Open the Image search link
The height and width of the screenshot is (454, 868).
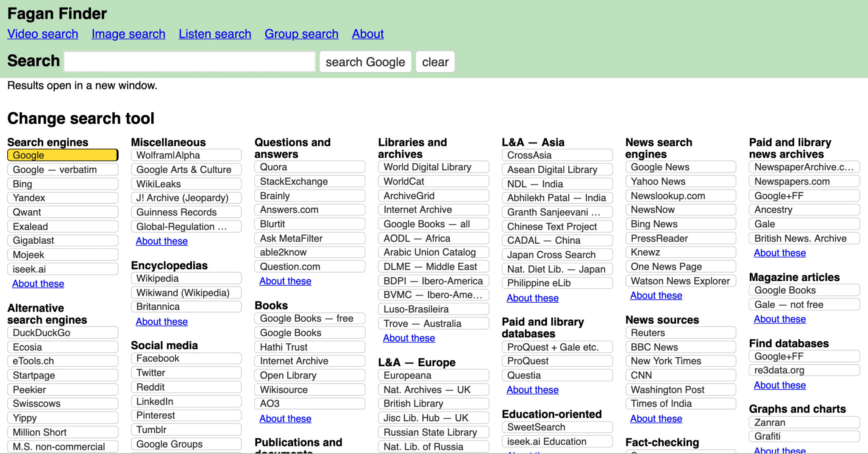click(x=128, y=34)
